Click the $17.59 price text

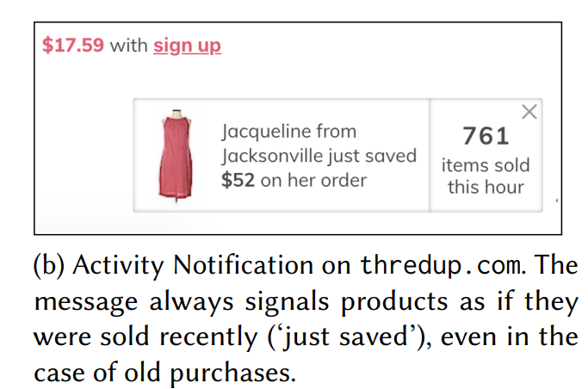[73, 45]
